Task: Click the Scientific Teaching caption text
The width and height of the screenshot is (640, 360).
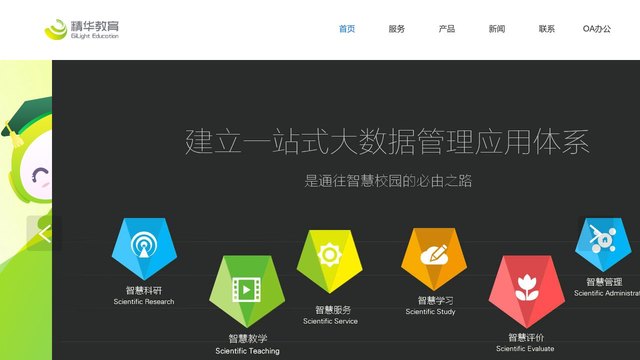Action: pos(247,351)
